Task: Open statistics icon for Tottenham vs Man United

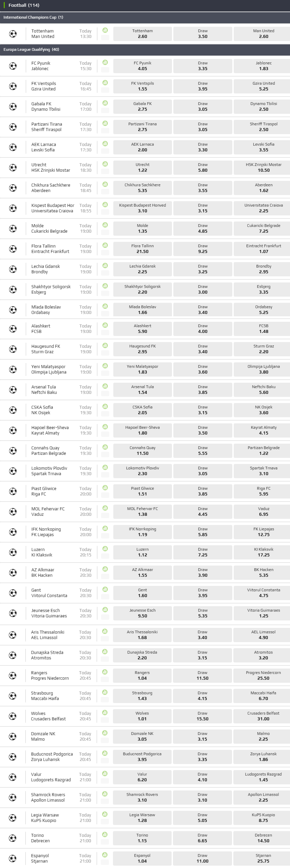Action: (105, 30)
